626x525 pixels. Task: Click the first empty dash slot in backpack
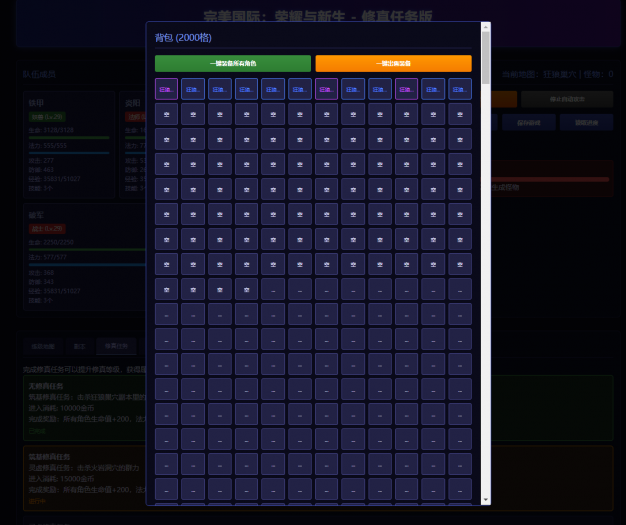click(273, 289)
